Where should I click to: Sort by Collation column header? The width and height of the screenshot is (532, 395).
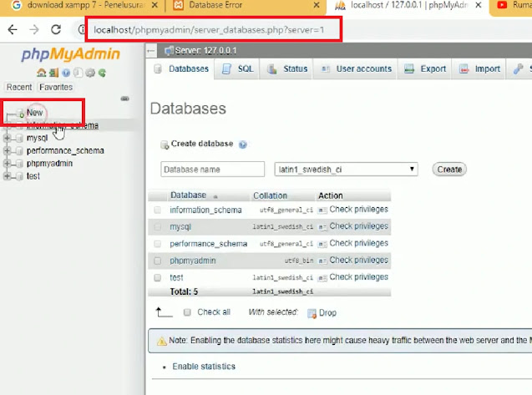point(270,195)
